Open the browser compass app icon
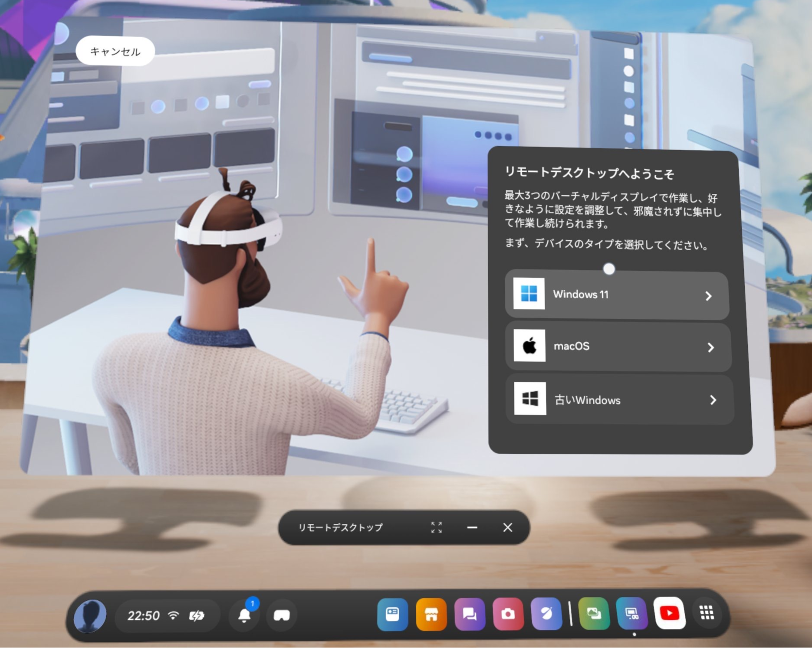 point(546,614)
